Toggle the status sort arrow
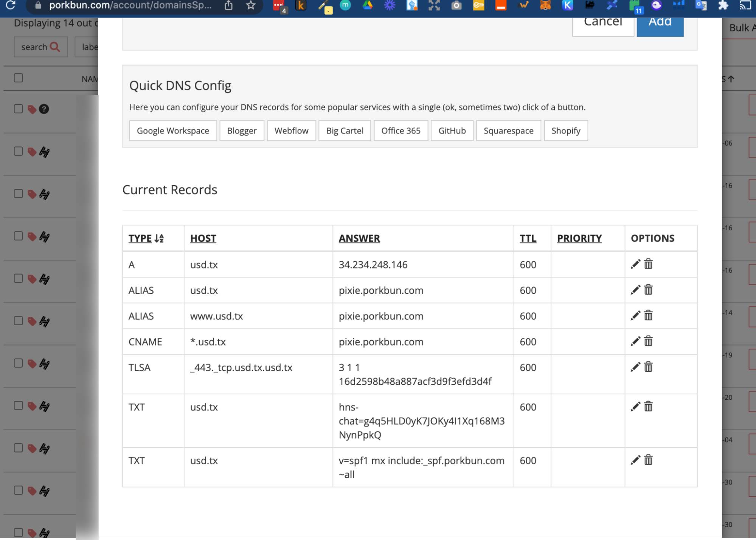 (x=730, y=79)
